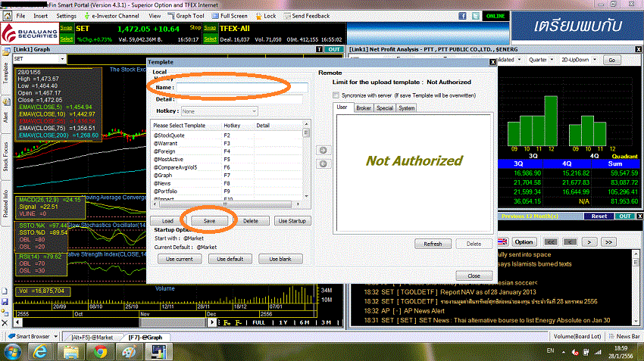Click Use default button
Screen dimensions: 644x361
[x=230, y=259]
